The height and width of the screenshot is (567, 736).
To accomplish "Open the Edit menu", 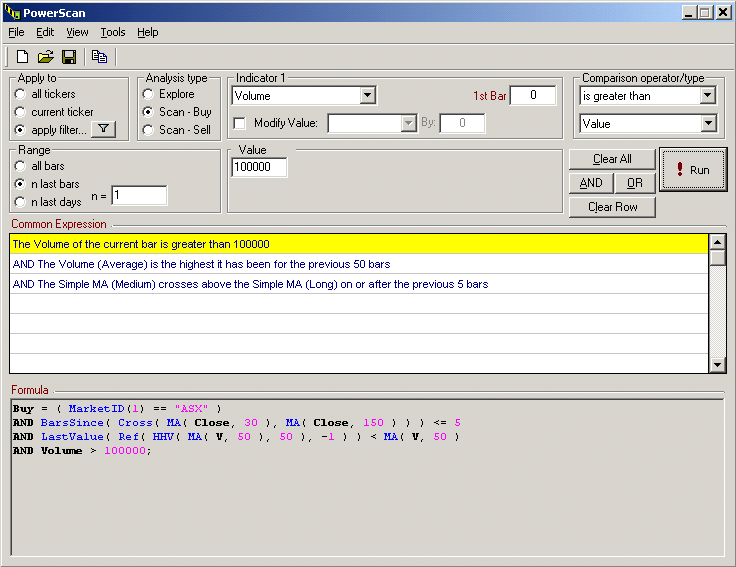I will (x=45, y=32).
